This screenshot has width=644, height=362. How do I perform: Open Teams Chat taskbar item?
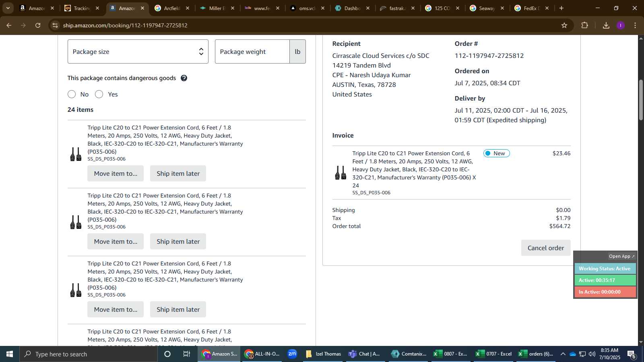pos(365,354)
